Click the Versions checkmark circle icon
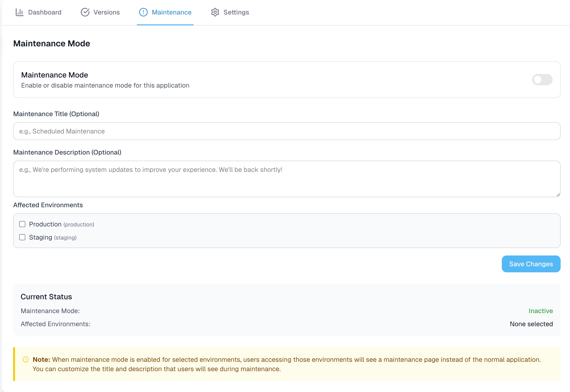 (85, 12)
